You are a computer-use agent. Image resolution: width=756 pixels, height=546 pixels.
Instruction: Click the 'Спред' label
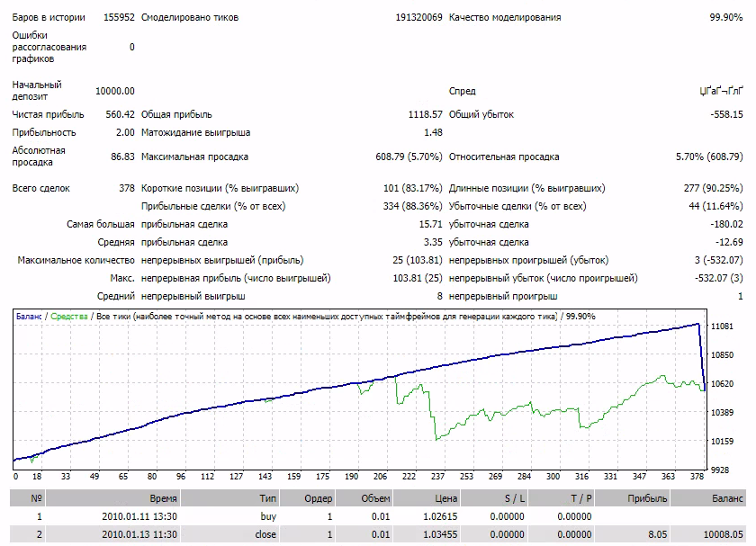(463, 91)
